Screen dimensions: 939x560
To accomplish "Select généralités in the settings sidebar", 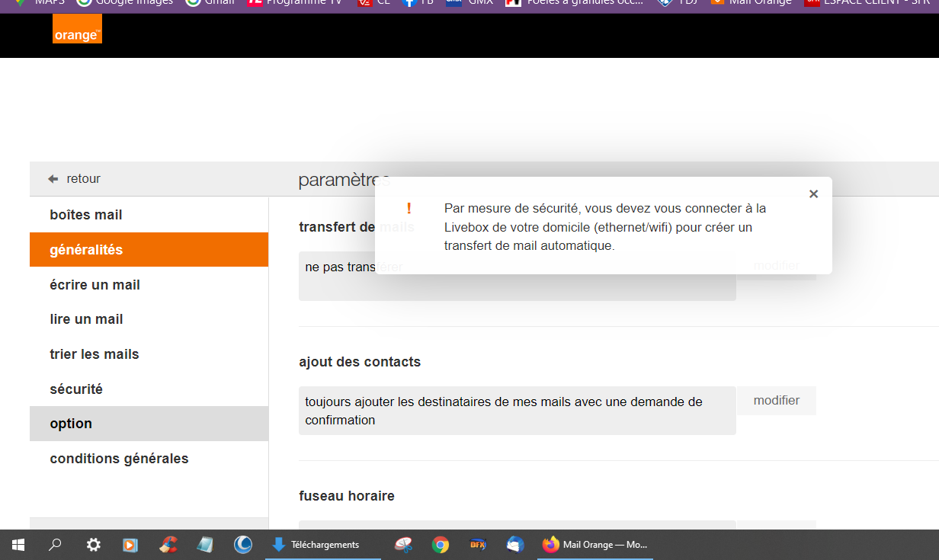I will 86,250.
